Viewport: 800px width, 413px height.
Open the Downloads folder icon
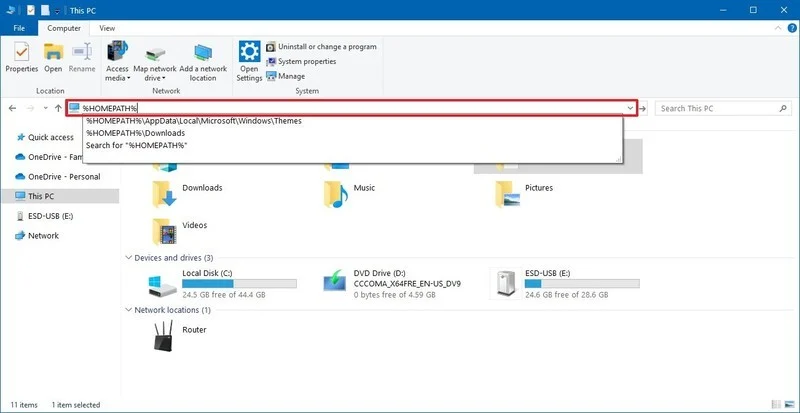coord(164,195)
